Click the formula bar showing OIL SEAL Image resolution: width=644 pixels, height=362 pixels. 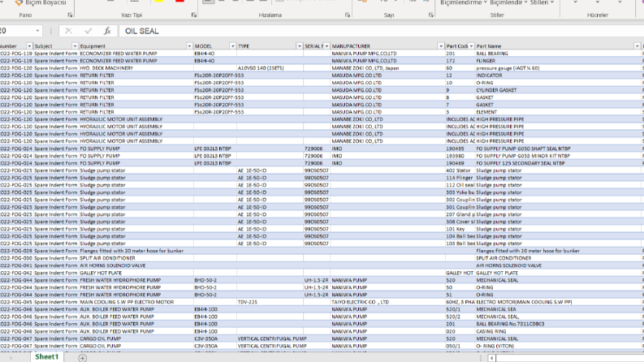[x=381, y=31]
